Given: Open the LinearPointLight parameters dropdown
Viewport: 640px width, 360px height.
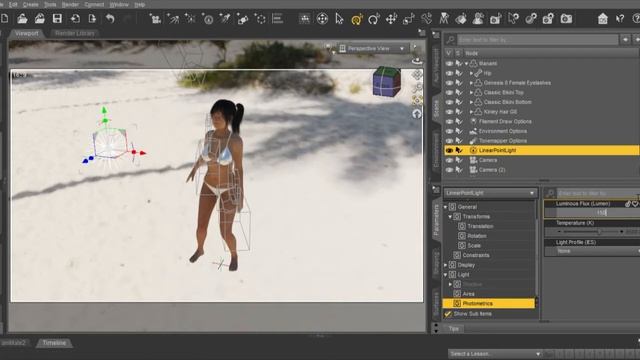Looking at the screenshot, I should pyautogui.click(x=490, y=193).
